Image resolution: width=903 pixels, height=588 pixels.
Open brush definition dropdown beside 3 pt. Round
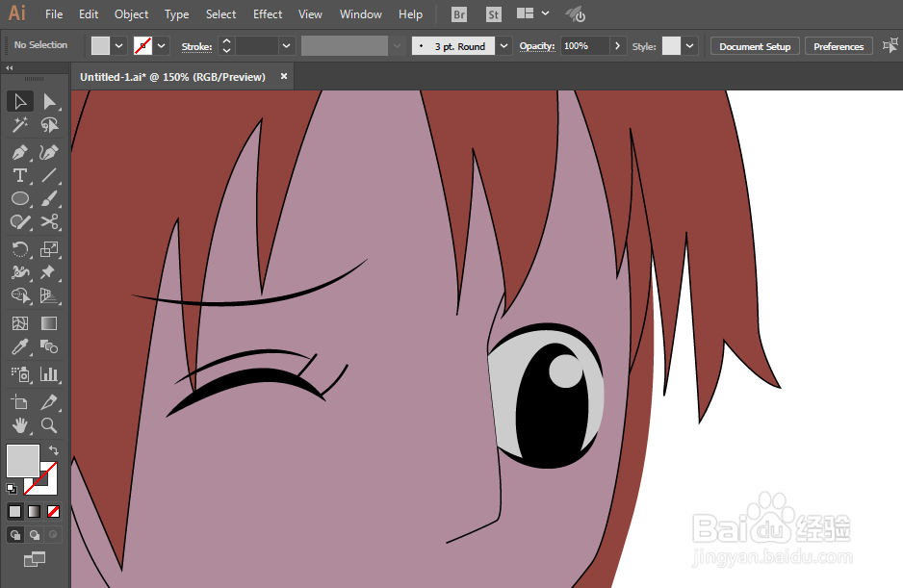pyautogui.click(x=503, y=46)
